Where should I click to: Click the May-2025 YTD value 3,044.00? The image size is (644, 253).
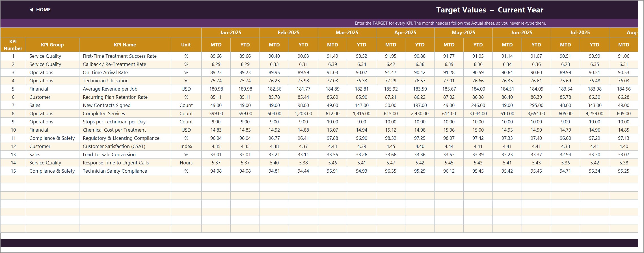click(x=478, y=113)
